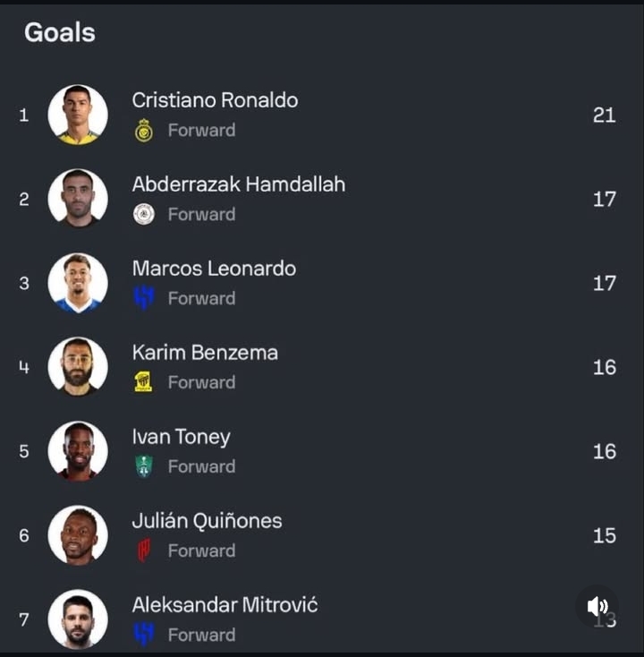This screenshot has width=644, height=657.
Task: Click Abderrazak Hamdallah's club badge icon
Action: coord(143,215)
